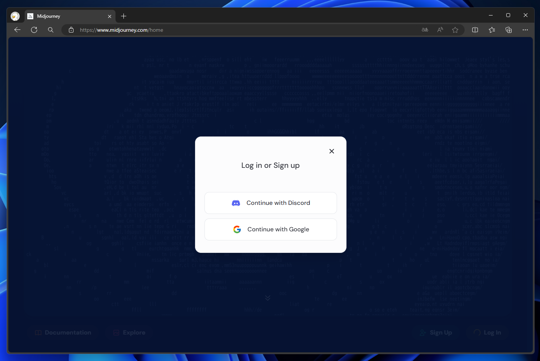Continue with Discord login
Image resolution: width=540 pixels, height=361 pixels.
click(x=270, y=203)
